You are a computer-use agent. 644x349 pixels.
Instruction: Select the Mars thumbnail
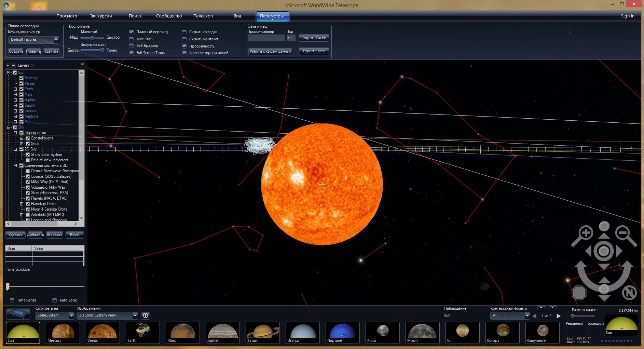[x=183, y=333]
